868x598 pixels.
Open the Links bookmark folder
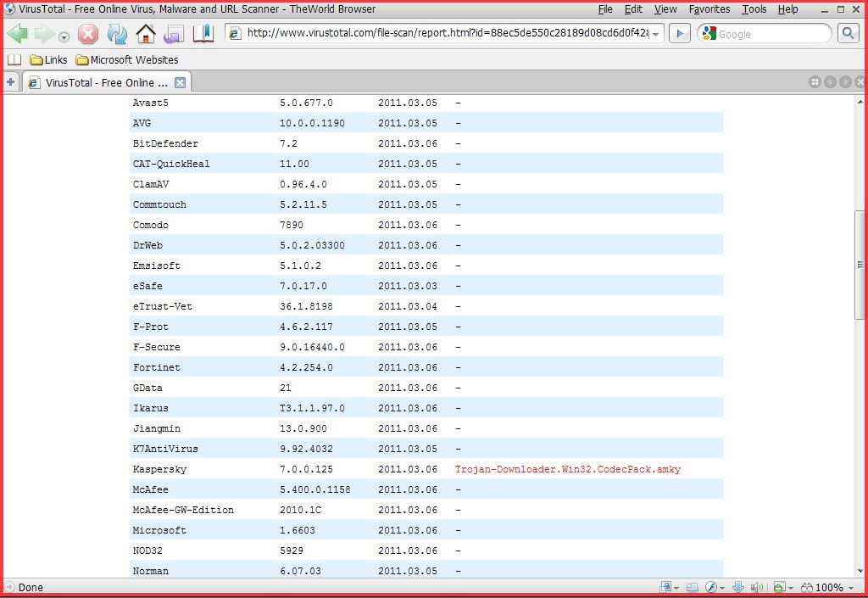pos(48,59)
